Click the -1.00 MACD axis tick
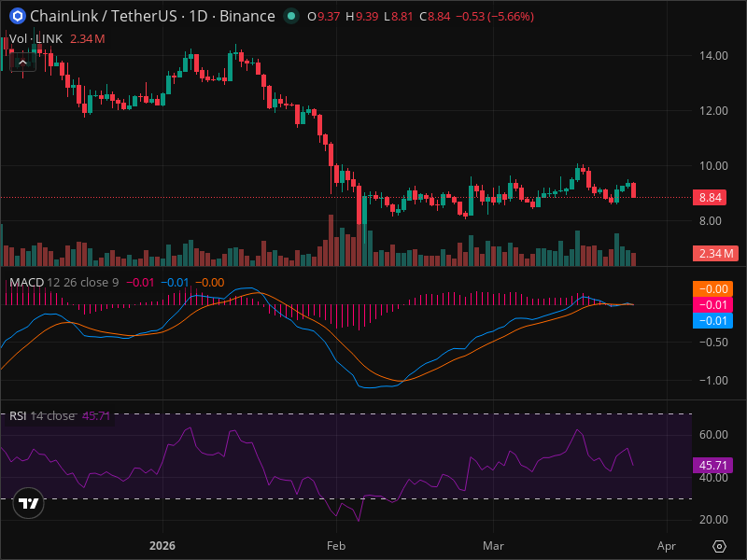The height and width of the screenshot is (560, 747). [713, 381]
